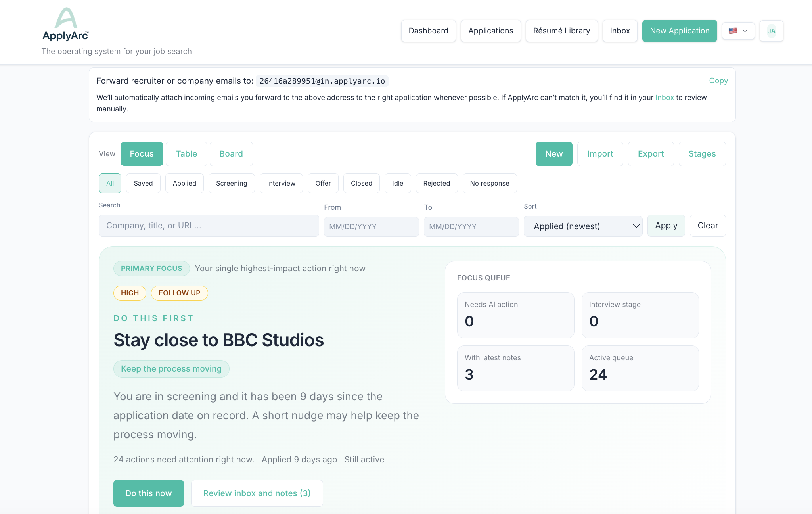Click the Active queue card
This screenshot has height=514, width=812.
click(640, 368)
